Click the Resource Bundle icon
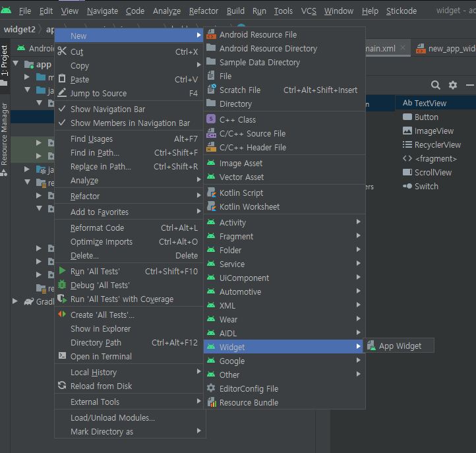This screenshot has width=476, height=453. coord(211,402)
